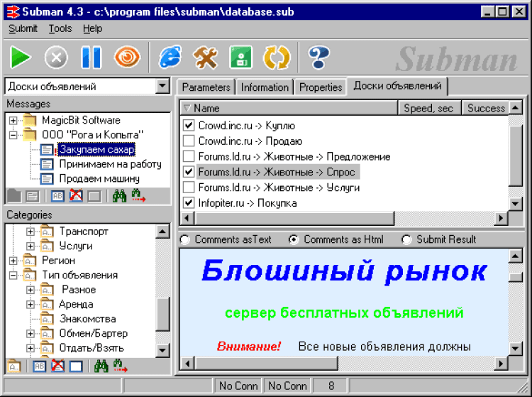Viewport: 532px width, 397px height.
Task: Sort list by Success column header
Action: (485, 108)
